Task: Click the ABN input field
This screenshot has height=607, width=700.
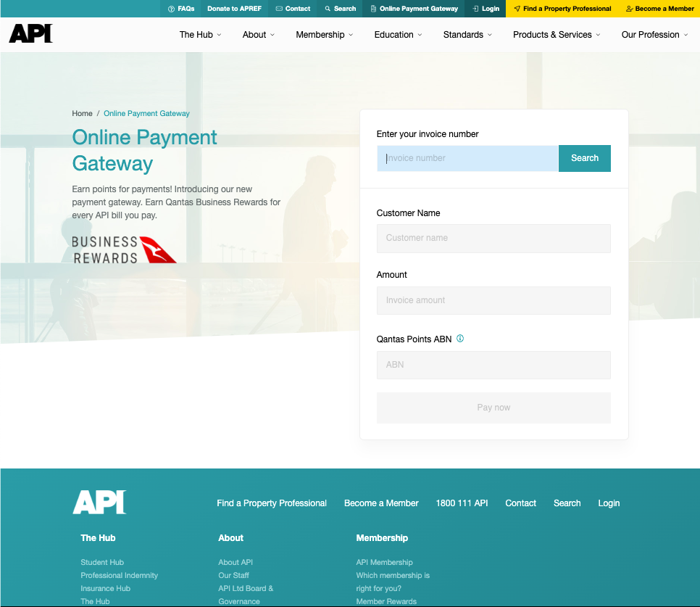Action: [493, 365]
